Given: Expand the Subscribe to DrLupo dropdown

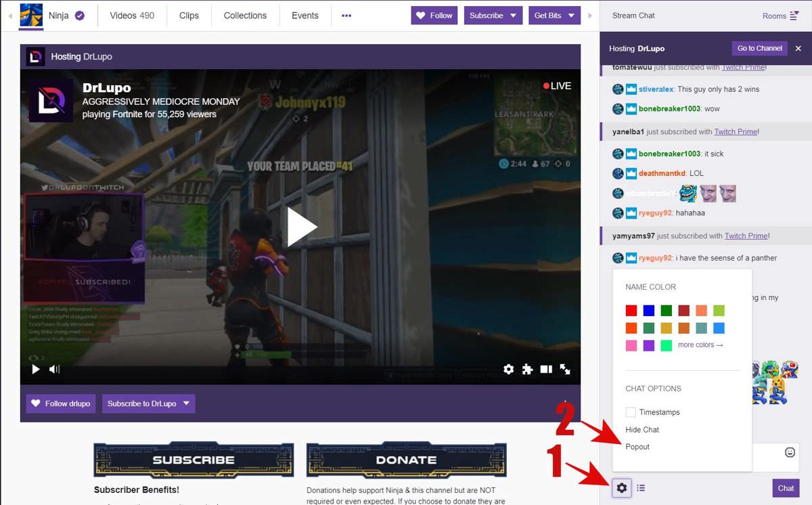Looking at the screenshot, I should 149,403.
